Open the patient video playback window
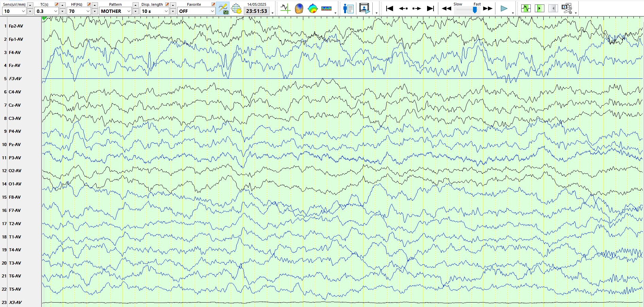 tap(364, 8)
